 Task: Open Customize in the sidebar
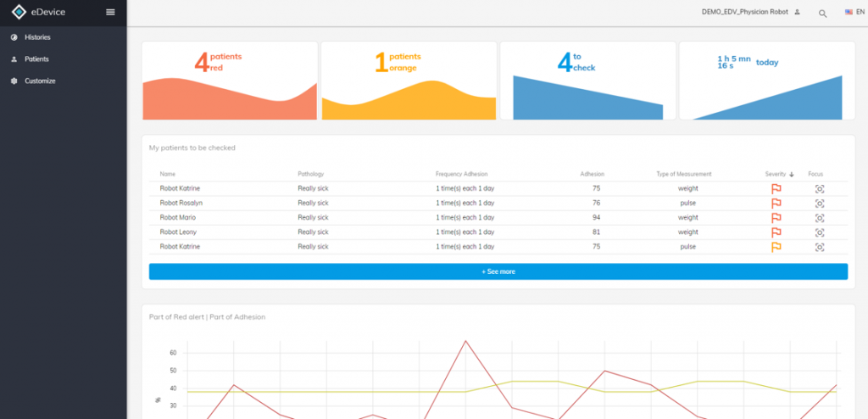[40, 81]
